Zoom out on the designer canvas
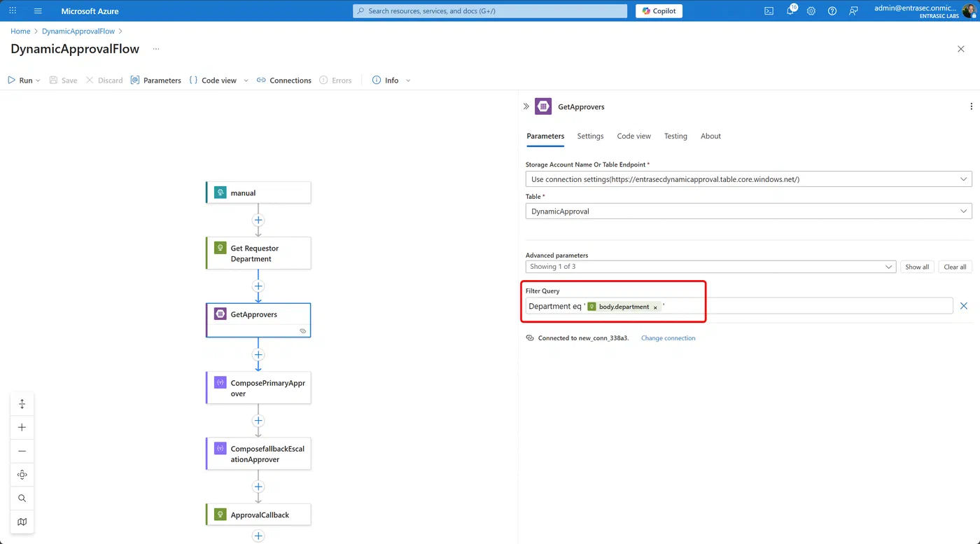The width and height of the screenshot is (980, 544). click(x=22, y=451)
